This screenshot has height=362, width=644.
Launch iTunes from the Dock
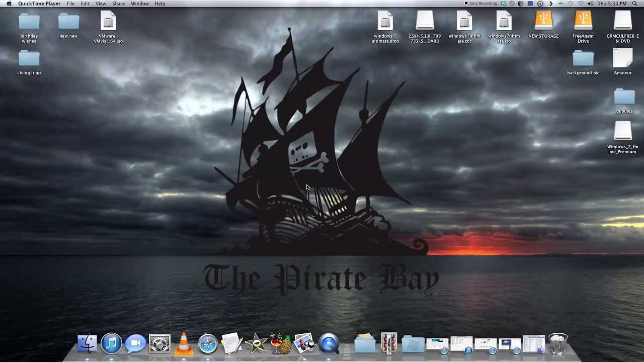coord(111,344)
